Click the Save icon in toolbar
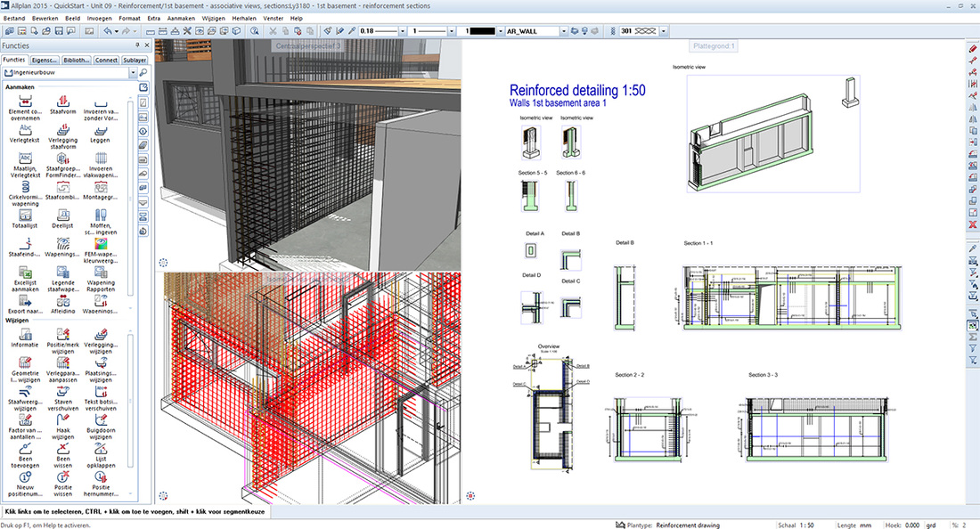This screenshot has width=980, height=529. point(59,30)
